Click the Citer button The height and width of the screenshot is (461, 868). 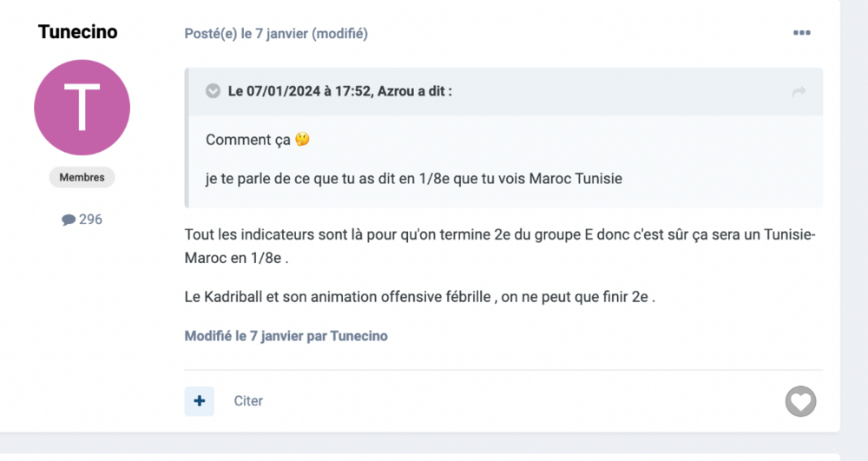[x=248, y=401]
